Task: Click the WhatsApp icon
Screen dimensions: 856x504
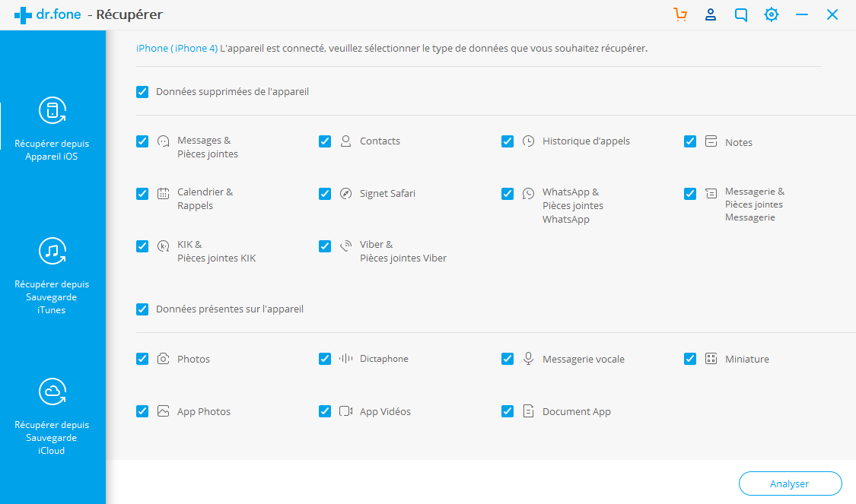Action: (529, 194)
